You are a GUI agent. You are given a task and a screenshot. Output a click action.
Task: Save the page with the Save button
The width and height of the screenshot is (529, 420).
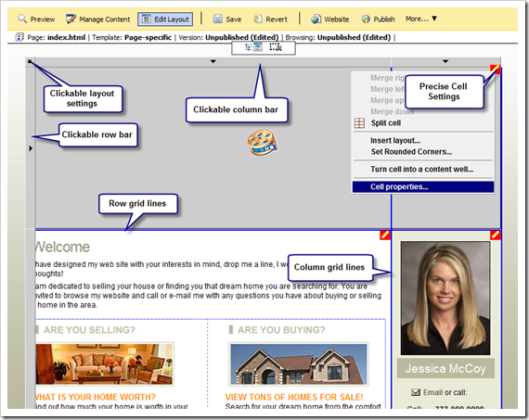227,19
